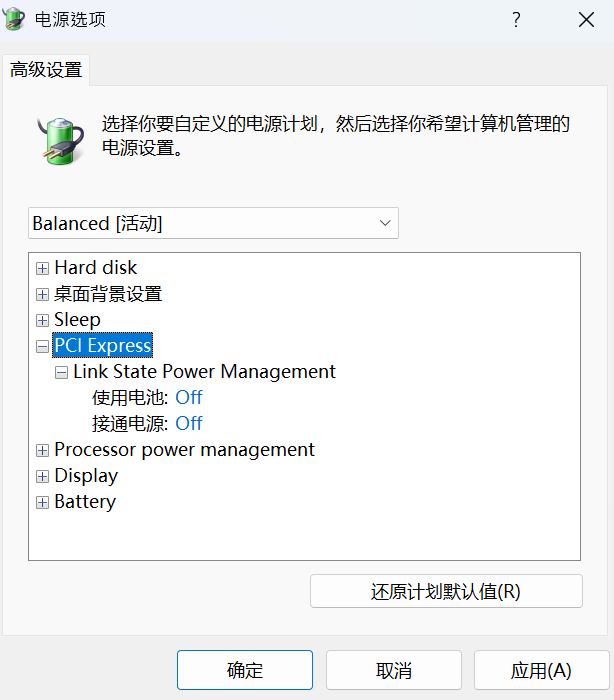Click the 接通电源 Off value
This screenshot has height=700, width=614.
pos(189,424)
